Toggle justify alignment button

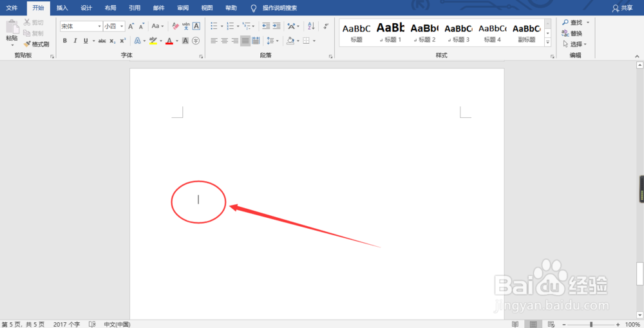(x=245, y=41)
